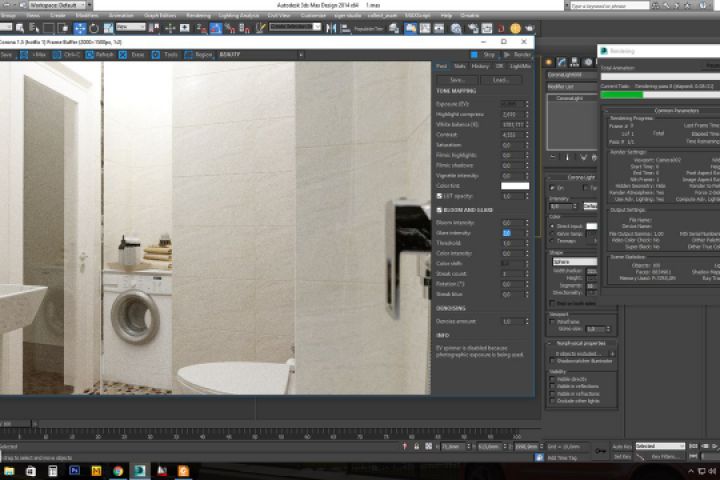This screenshot has width=720, height=480.
Task: Click the 3ds Max taskbar icon
Action: [140, 471]
